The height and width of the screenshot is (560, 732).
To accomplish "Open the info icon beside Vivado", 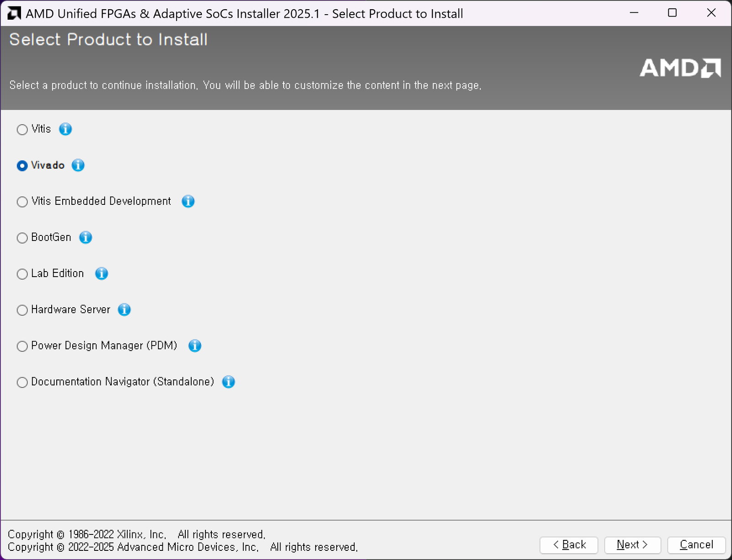I will click(x=78, y=165).
